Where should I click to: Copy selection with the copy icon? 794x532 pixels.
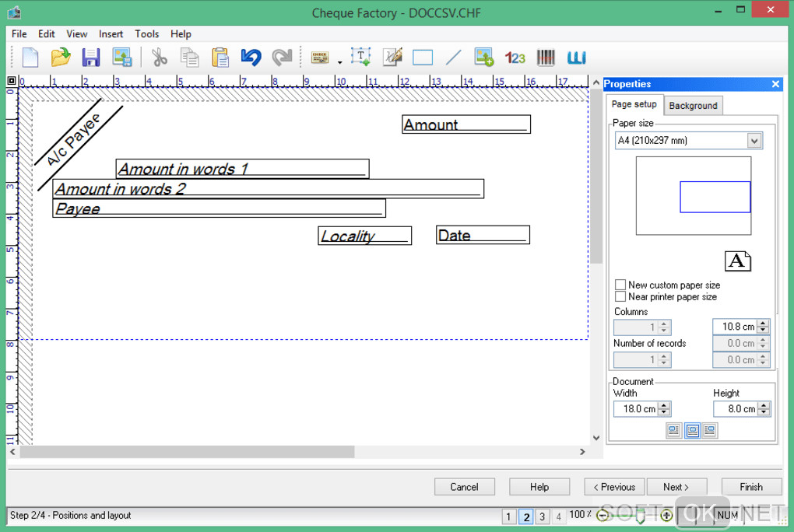[x=190, y=58]
